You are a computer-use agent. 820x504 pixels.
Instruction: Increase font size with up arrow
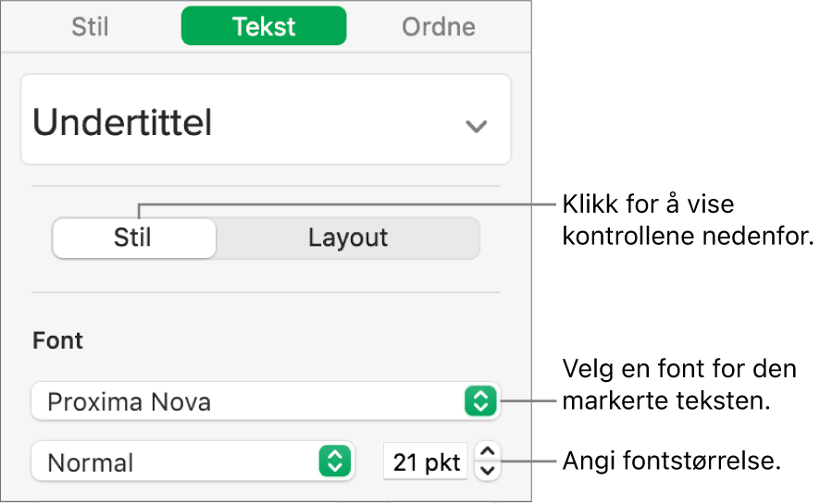[x=488, y=452]
